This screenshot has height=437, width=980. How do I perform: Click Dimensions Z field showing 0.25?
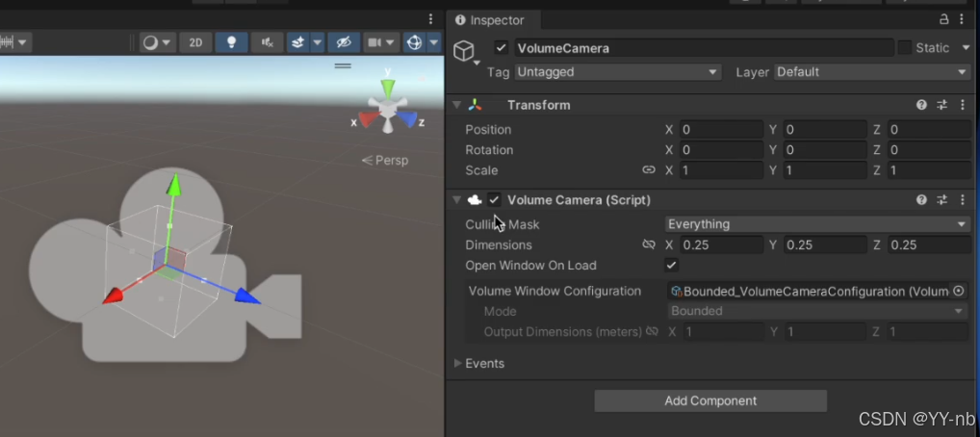929,245
